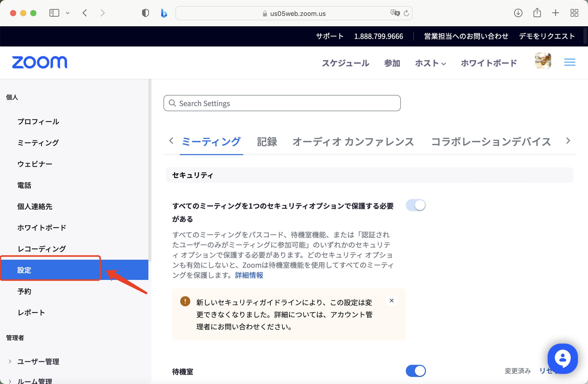
Task: Click the left scroll arrow on tabs
Action: (x=171, y=141)
